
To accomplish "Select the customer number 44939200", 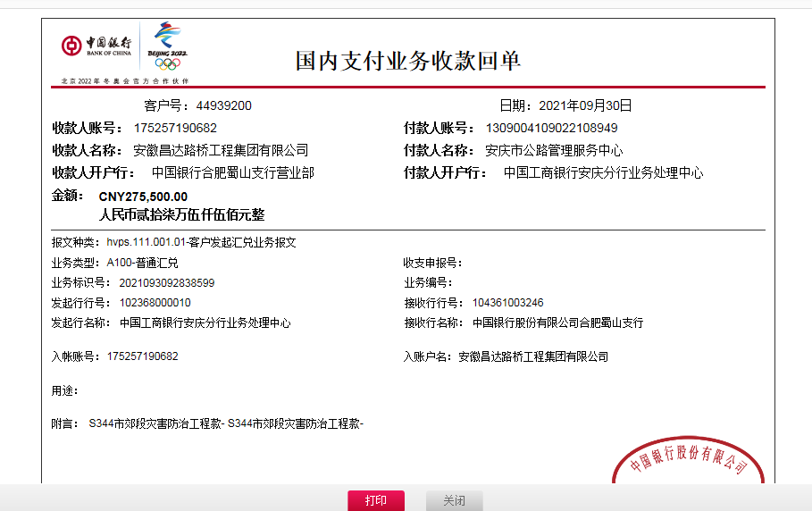I will [x=223, y=105].
